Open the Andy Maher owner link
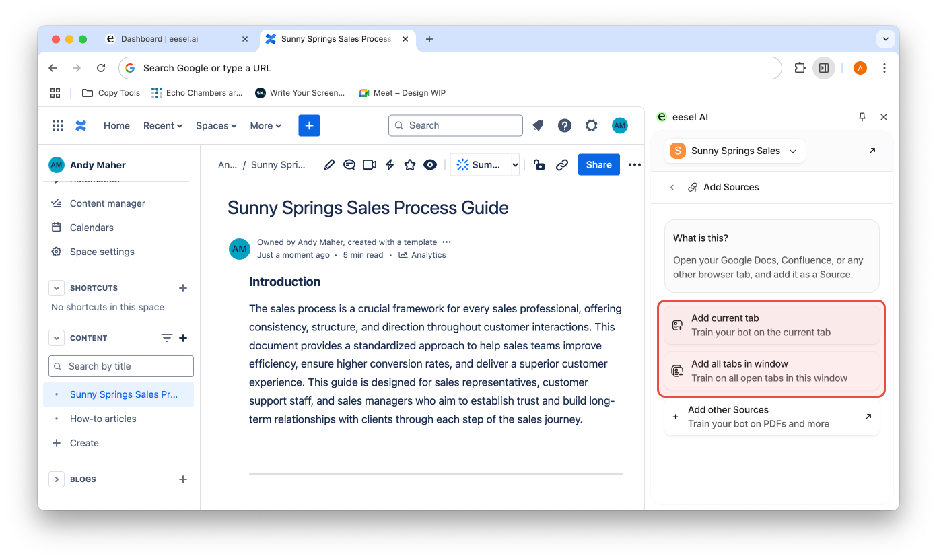937x560 pixels. pos(320,242)
